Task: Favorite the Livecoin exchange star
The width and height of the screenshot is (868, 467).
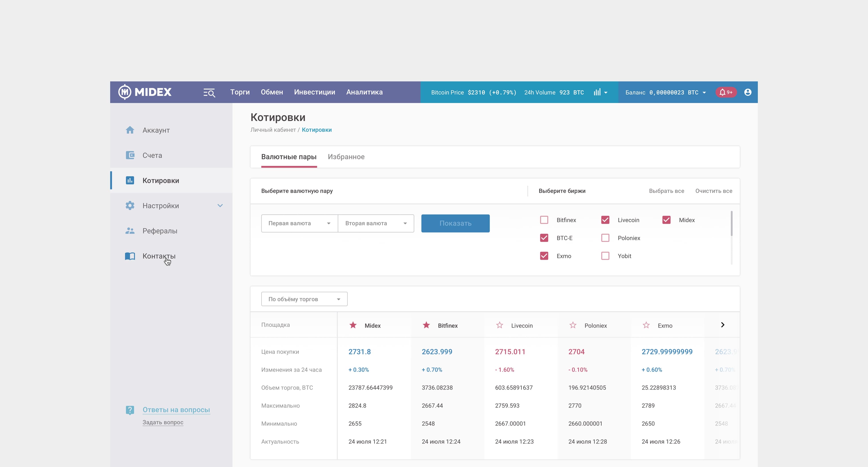Action: (x=499, y=325)
